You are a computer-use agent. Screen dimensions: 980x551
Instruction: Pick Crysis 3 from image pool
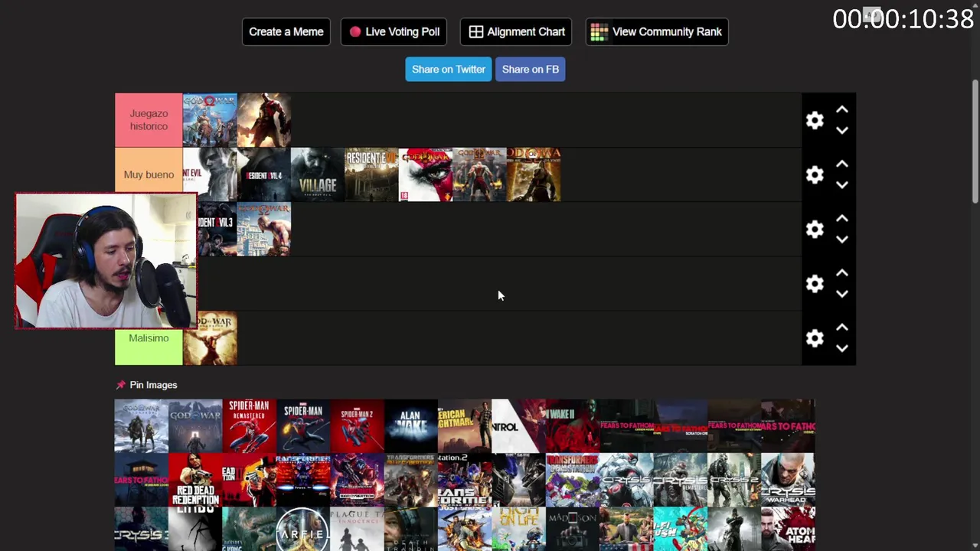click(x=142, y=530)
